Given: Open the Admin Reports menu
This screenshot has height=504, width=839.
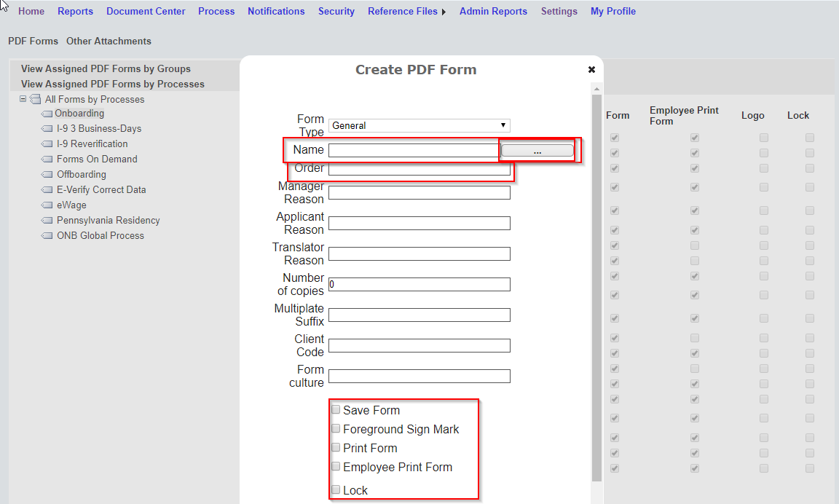Looking at the screenshot, I should click(x=493, y=11).
